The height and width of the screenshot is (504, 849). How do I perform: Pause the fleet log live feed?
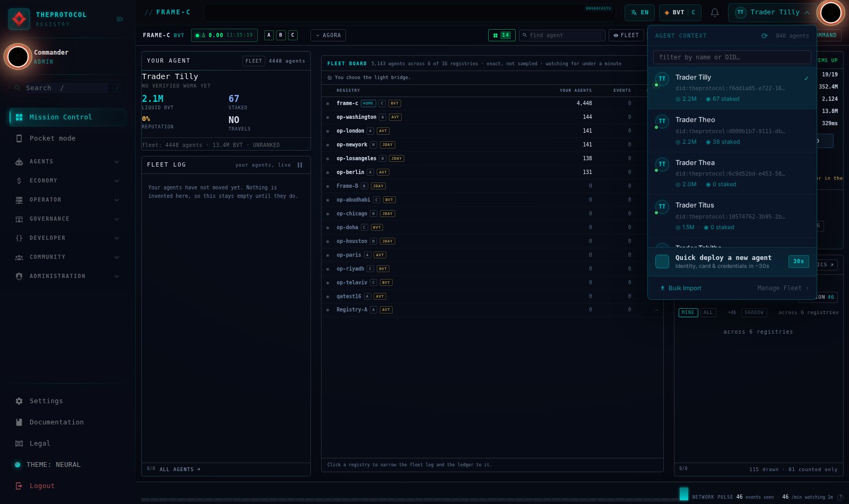click(x=300, y=165)
